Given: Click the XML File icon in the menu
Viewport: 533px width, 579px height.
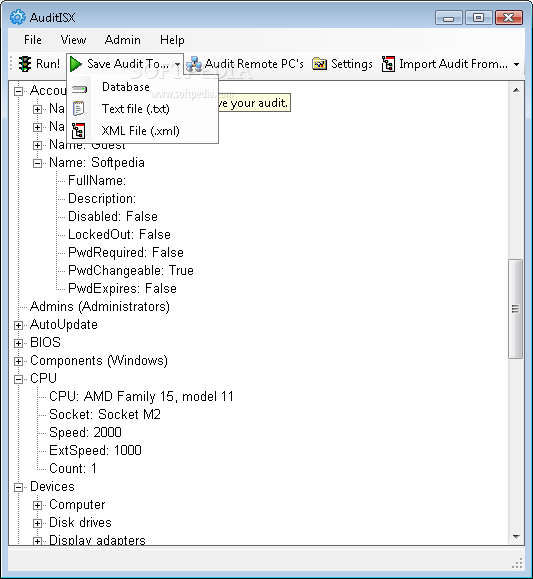Looking at the screenshot, I should [x=78, y=131].
